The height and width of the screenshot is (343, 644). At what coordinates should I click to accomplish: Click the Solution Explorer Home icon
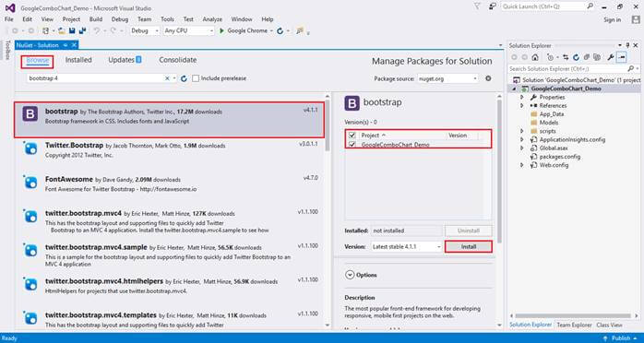click(535, 57)
